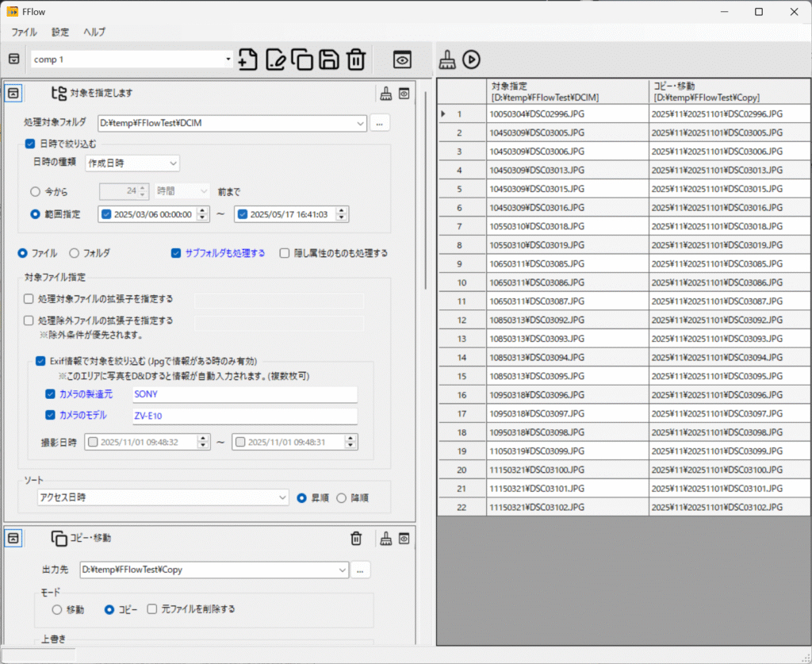Toggle the サブフォルダも処理する checkbox
Image resolution: width=812 pixels, height=664 pixels.
coord(176,254)
